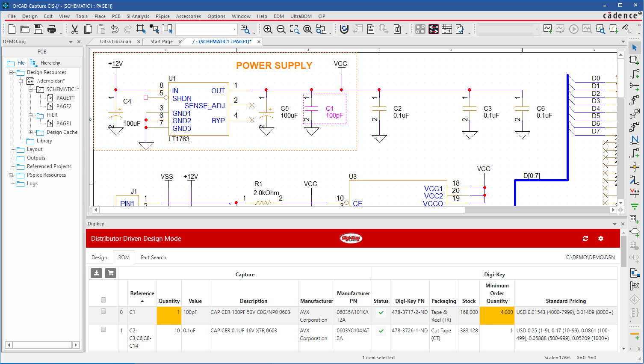This screenshot has width=644, height=364.
Task: Choose the Select arrow tool in palette
Action: pos(635,47)
